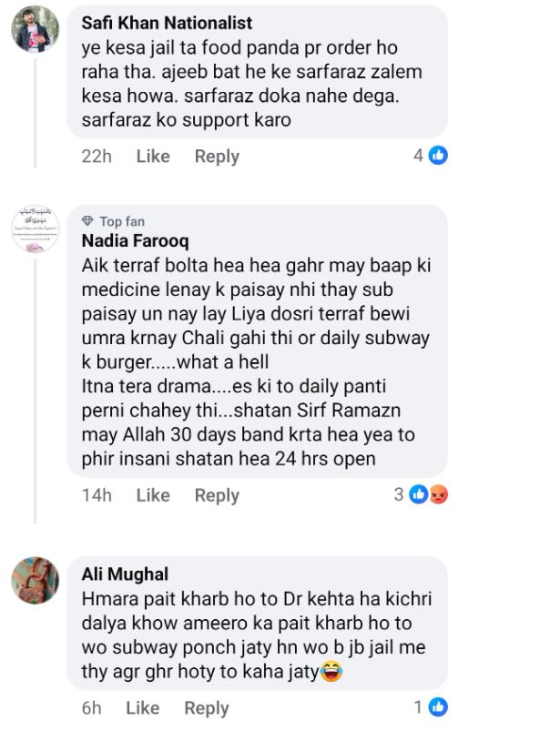560x741 pixels.
Task: Reply to Ali Mughal's comment
Action: [207, 708]
